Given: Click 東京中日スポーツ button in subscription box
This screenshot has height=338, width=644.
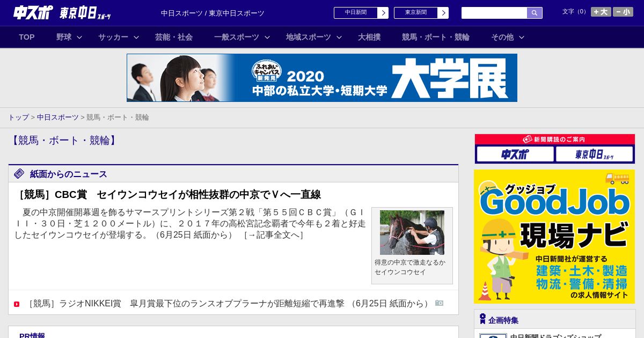Looking at the screenshot, I should tap(595, 154).
